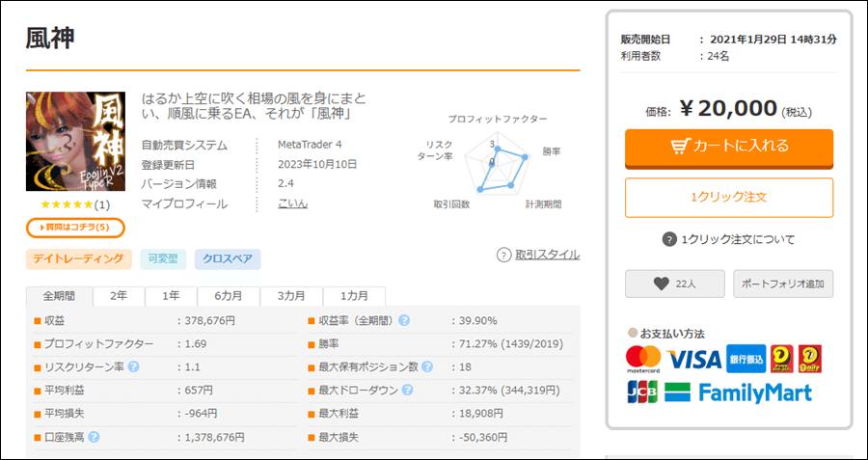Open the 取引スタイル help link
The height and width of the screenshot is (460, 868).
click(x=548, y=255)
